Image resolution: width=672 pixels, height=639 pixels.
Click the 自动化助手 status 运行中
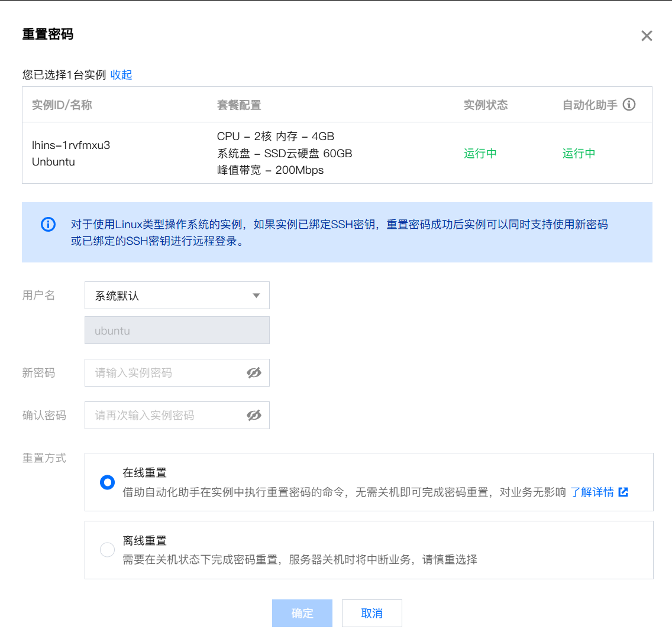pos(579,153)
